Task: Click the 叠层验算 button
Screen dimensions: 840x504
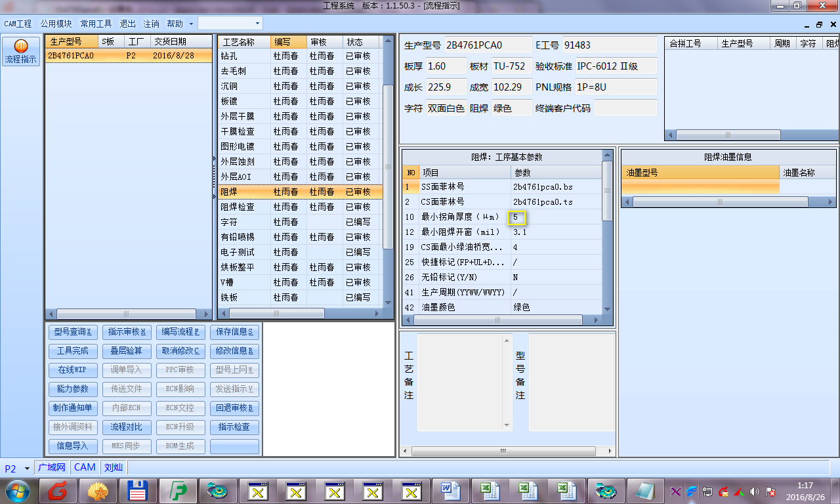Action: coord(127,351)
